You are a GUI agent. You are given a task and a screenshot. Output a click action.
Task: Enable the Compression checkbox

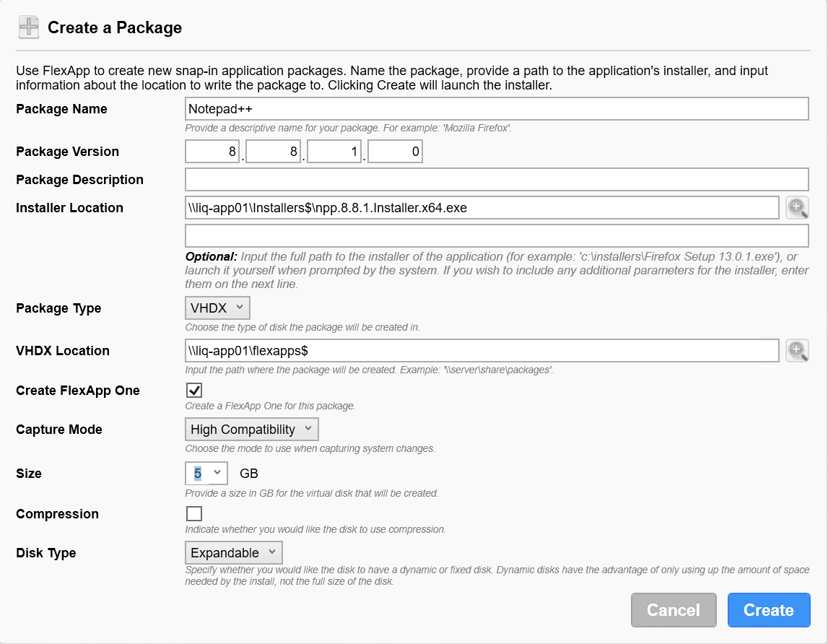click(194, 514)
